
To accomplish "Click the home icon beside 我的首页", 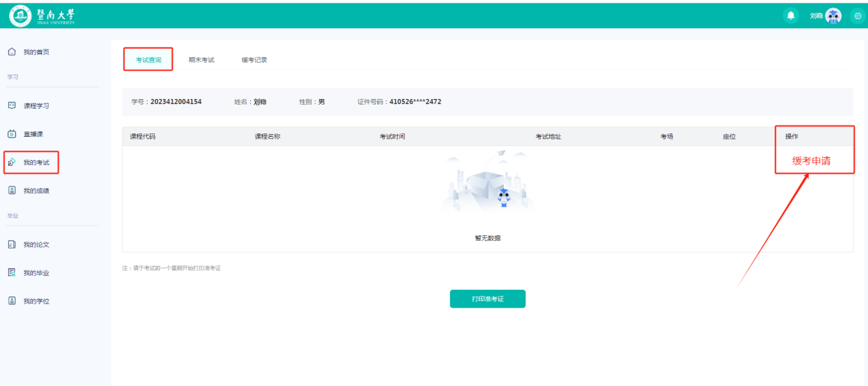I will tap(12, 52).
